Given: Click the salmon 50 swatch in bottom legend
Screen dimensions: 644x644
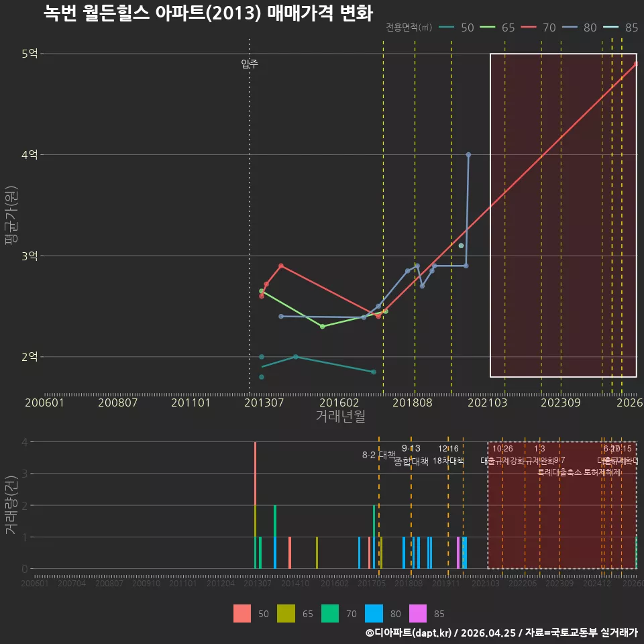Looking at the screenshot, I should (x=242, y=614).
